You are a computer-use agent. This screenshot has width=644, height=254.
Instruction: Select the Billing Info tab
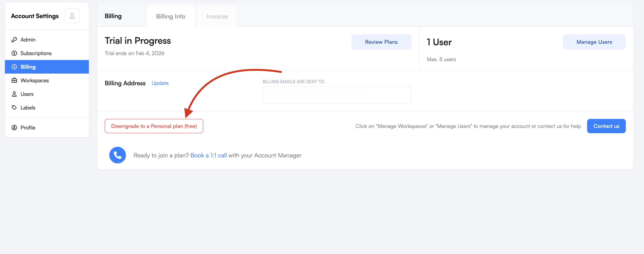[x=171, y=16]
